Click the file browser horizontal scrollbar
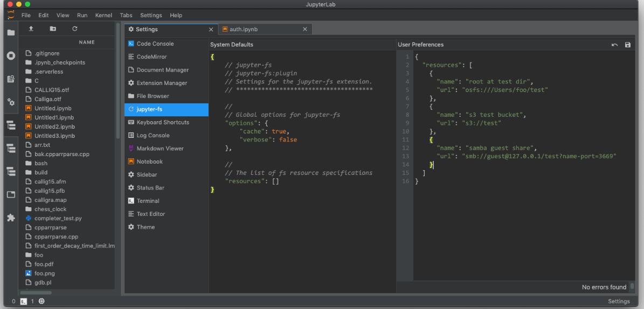The image size is (644, 309). pos(37,293)
